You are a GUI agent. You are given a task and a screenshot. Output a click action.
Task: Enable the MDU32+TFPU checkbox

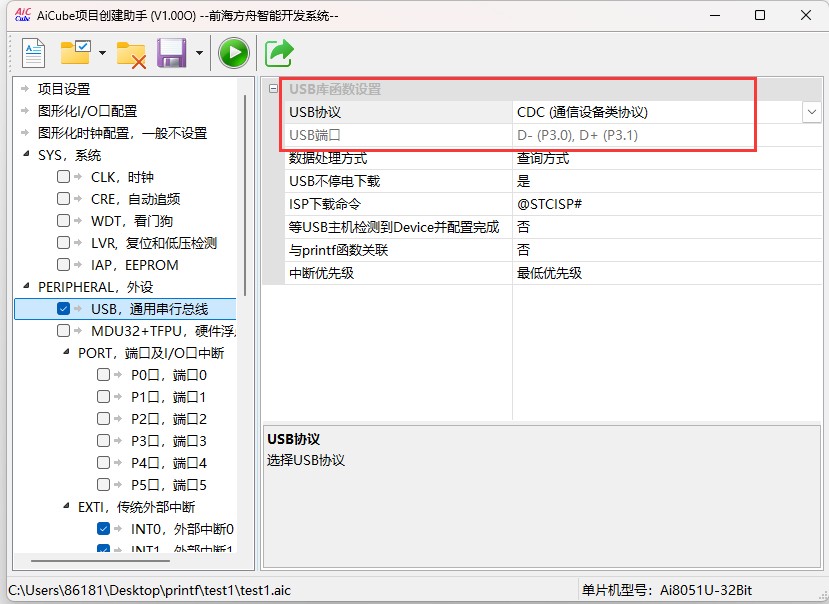63,331
